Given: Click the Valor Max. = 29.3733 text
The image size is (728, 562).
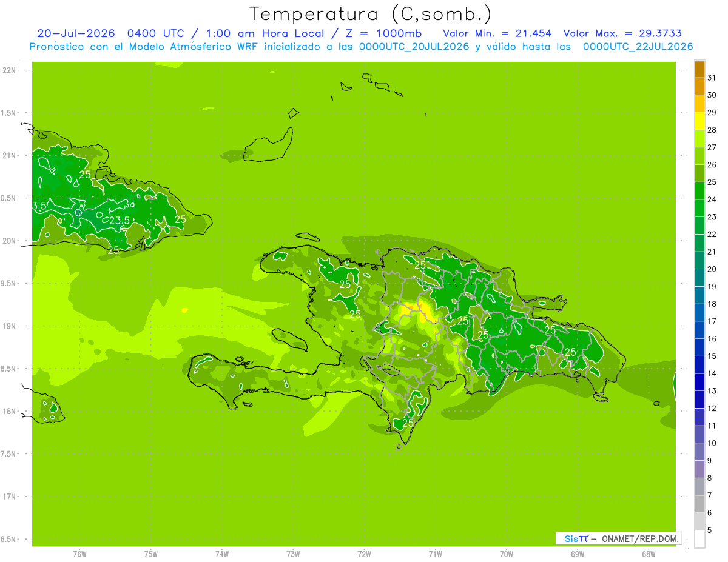Looking at the screenshot, I should (x=626, y=33).
